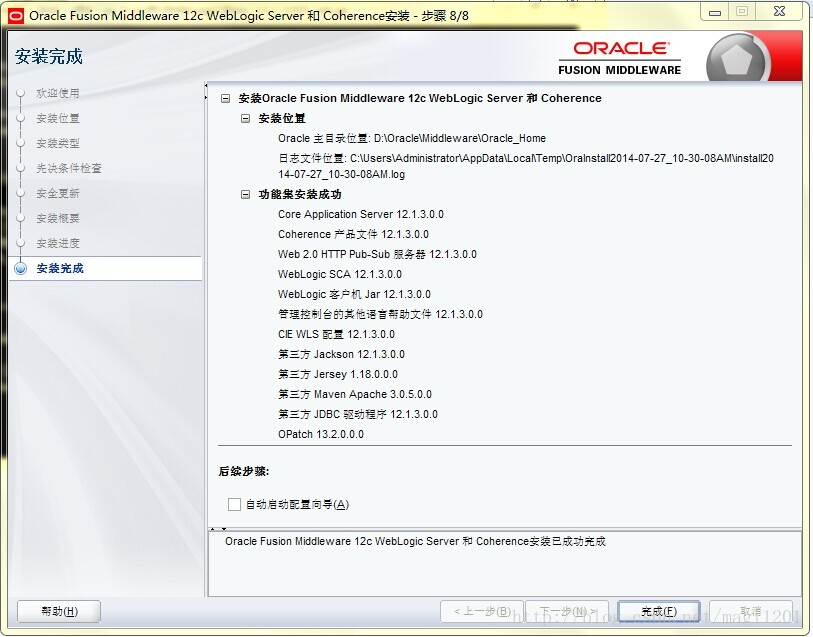Click the 完成(F) button
The height and width of the screenshot is (637, 813).
tap(659, 612)
